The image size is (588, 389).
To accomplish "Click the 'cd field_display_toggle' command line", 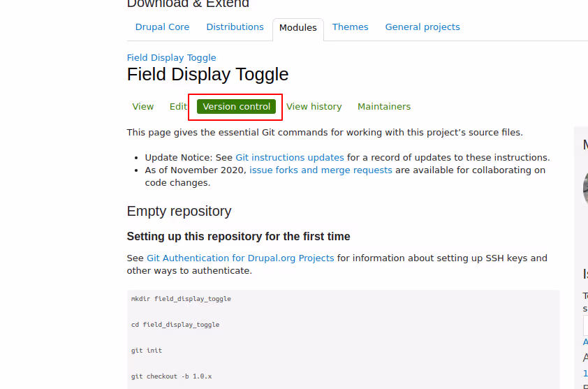I will (175, 325).
